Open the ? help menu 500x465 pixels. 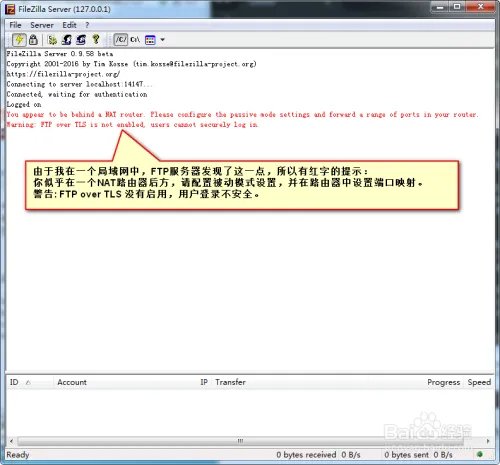pyautogui.click(x=87, y=25)
